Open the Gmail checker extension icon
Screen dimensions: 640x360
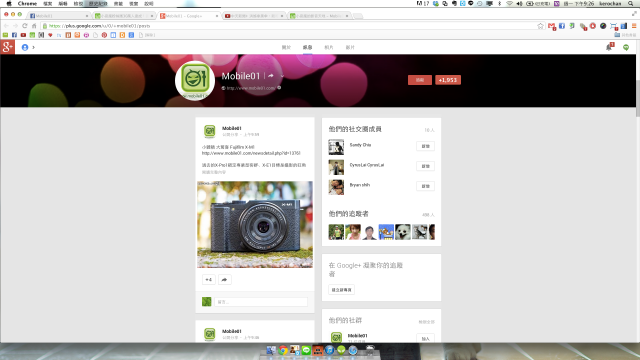click(552, 26)
